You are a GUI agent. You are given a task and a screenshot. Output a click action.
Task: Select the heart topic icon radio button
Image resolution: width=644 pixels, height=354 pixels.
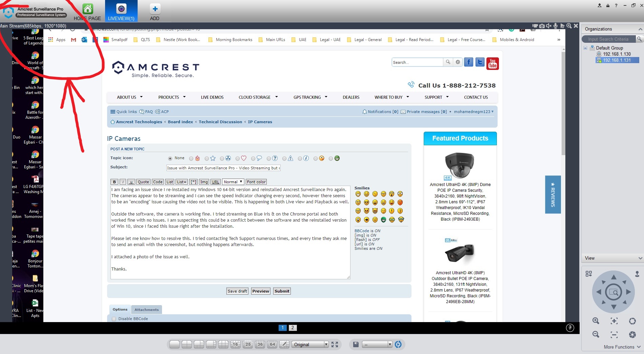point(238,159)
